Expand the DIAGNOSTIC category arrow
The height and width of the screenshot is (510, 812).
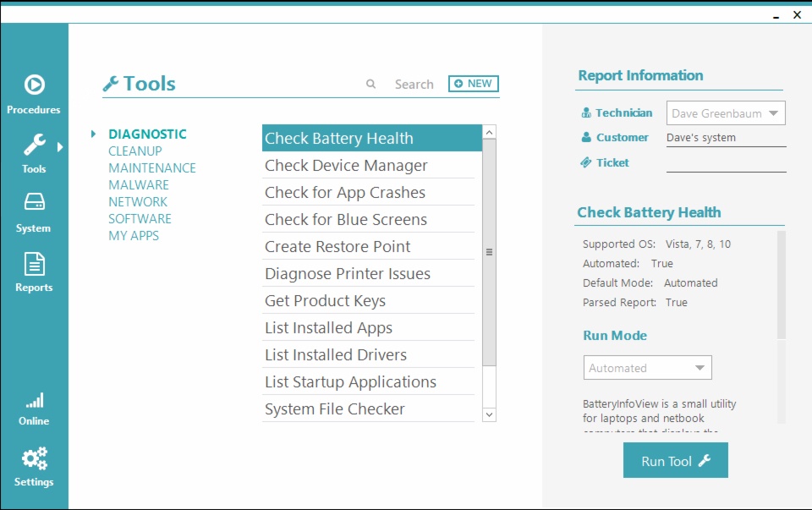[92, 134]
